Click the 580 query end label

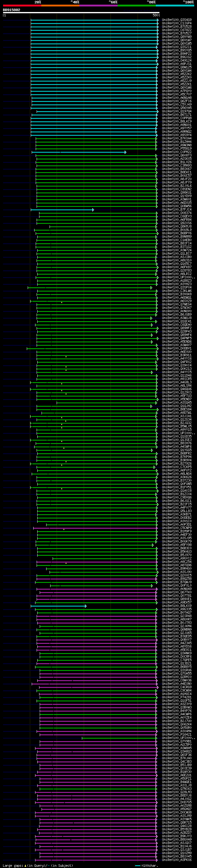pyautogui.click(x=155, y=15)
